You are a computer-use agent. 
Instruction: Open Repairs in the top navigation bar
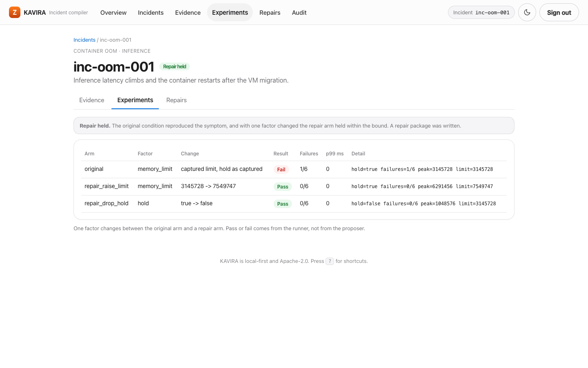[270, 12]
